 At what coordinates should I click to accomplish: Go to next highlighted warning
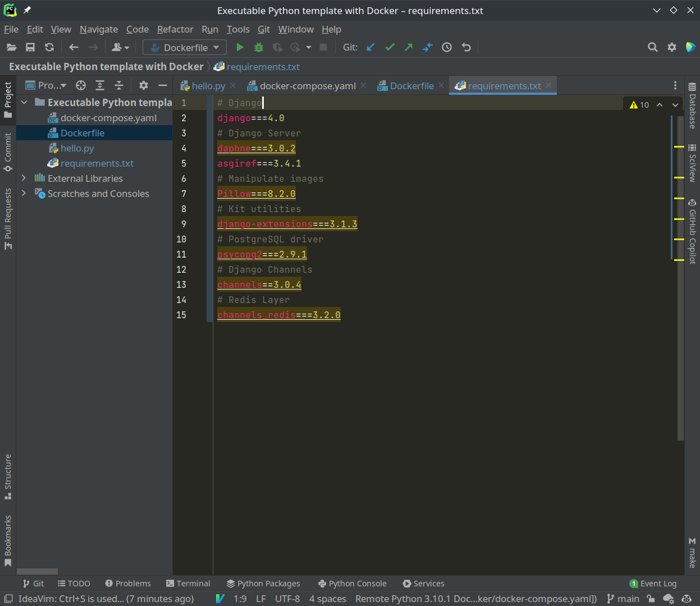(675, 105)
